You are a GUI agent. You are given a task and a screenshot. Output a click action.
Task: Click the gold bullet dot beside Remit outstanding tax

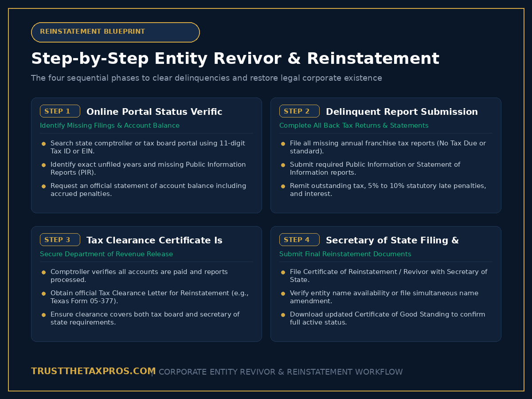(x=283, y=186)
